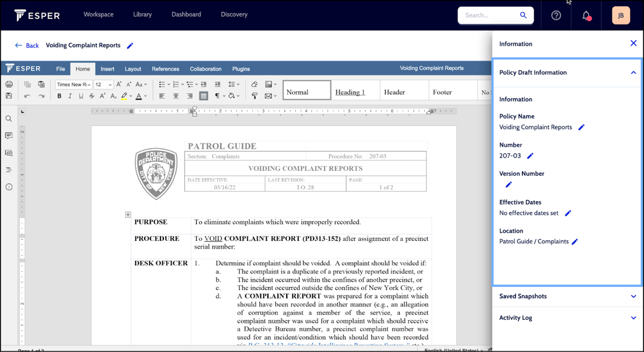Click the Copy icon in the toolbar
This screenshot has height=352, width=644.
coord(27,85)
